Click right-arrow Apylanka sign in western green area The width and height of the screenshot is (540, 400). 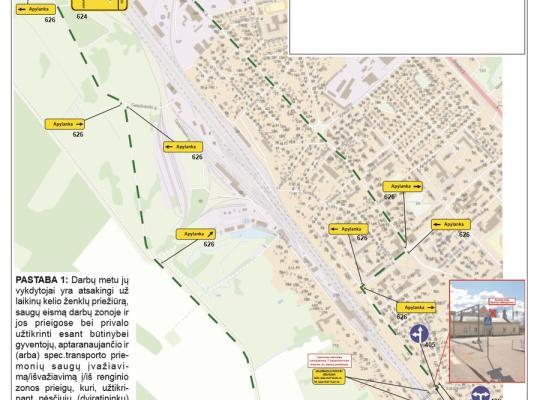click(65, 124)
